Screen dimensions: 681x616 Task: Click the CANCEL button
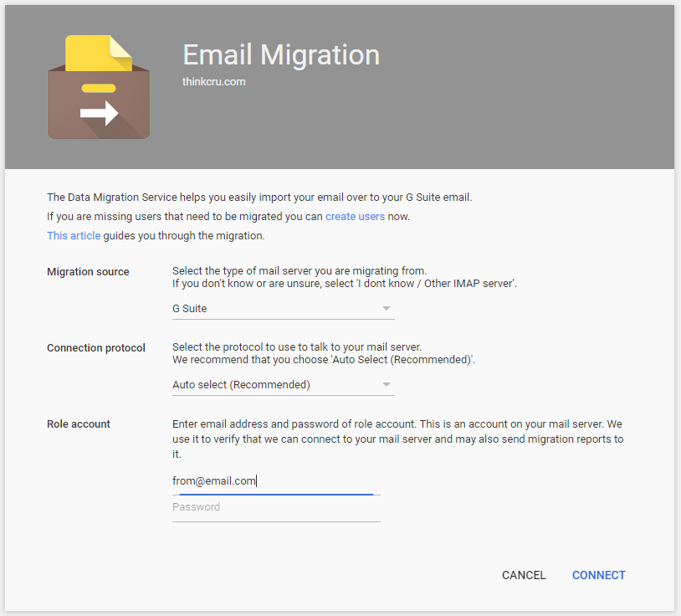524,575
